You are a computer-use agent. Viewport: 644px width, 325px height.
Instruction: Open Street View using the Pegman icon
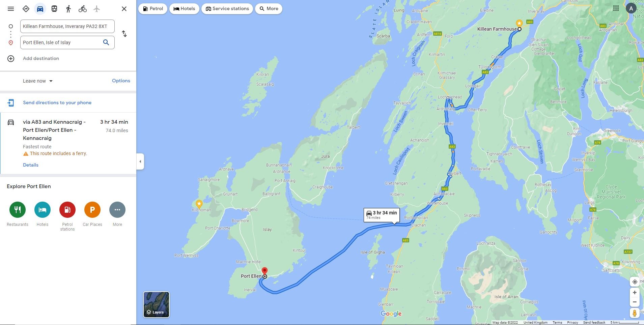(x=635, y=313)
